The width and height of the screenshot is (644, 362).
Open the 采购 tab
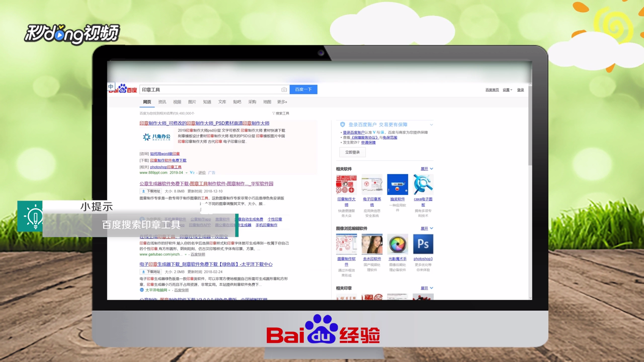click(x=252, y=102)
